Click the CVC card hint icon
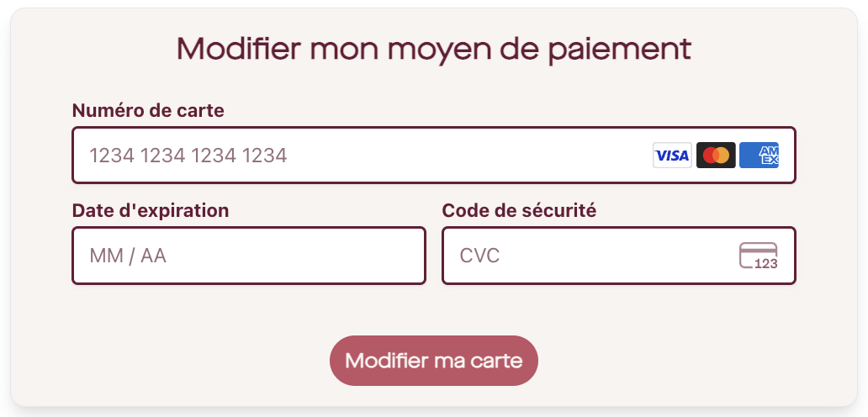Screen dimensions: 868x417 point(759,256)
